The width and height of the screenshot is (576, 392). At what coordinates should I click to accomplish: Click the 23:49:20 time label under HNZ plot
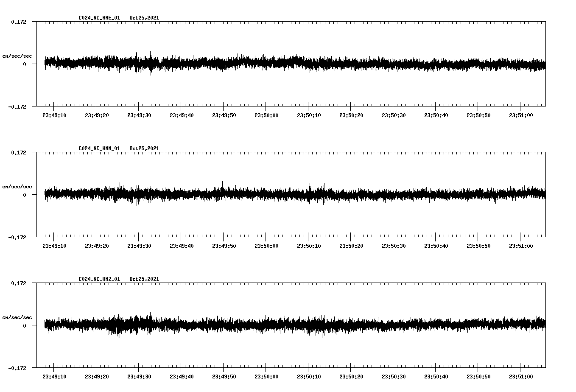[96, 376]
